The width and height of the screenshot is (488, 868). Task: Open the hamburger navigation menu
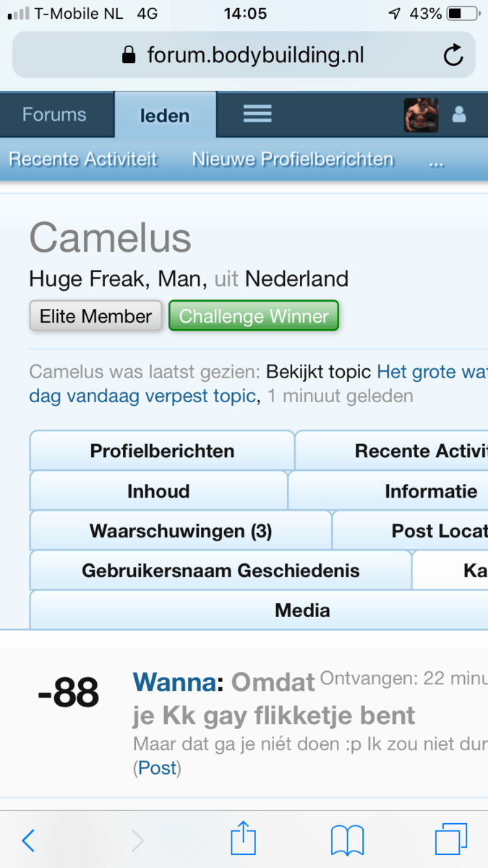click(257, 114)
